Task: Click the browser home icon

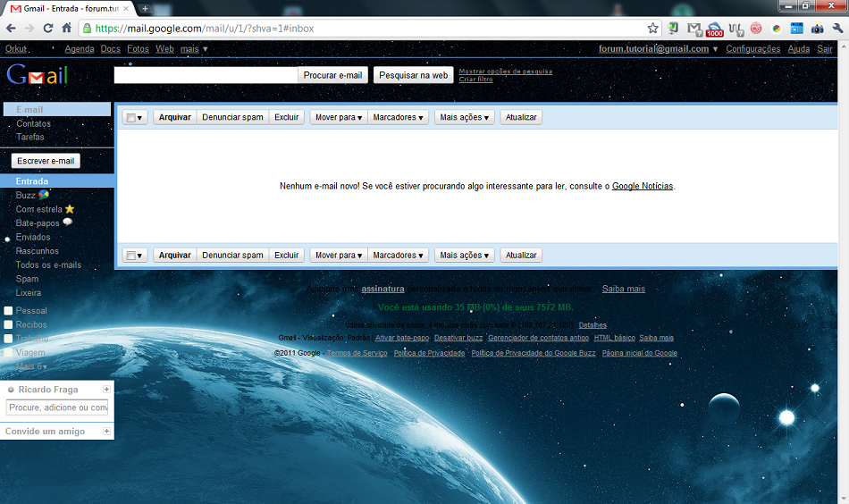Action: point(67,29)
